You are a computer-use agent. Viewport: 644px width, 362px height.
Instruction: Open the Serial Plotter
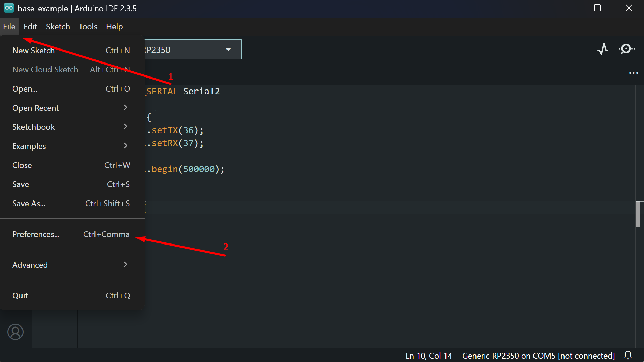click(602, 49)
